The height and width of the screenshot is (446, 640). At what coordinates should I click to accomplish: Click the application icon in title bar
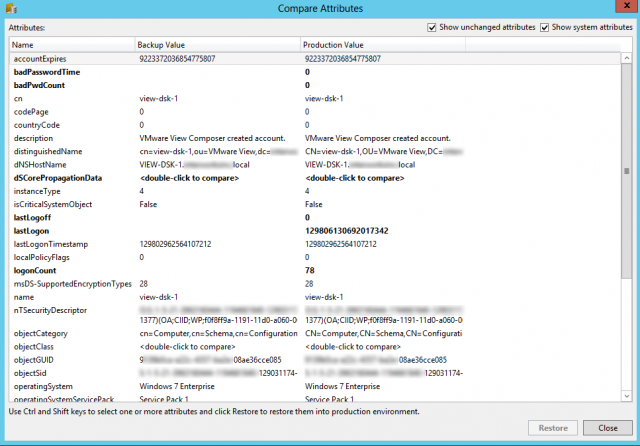coord(11,8)
